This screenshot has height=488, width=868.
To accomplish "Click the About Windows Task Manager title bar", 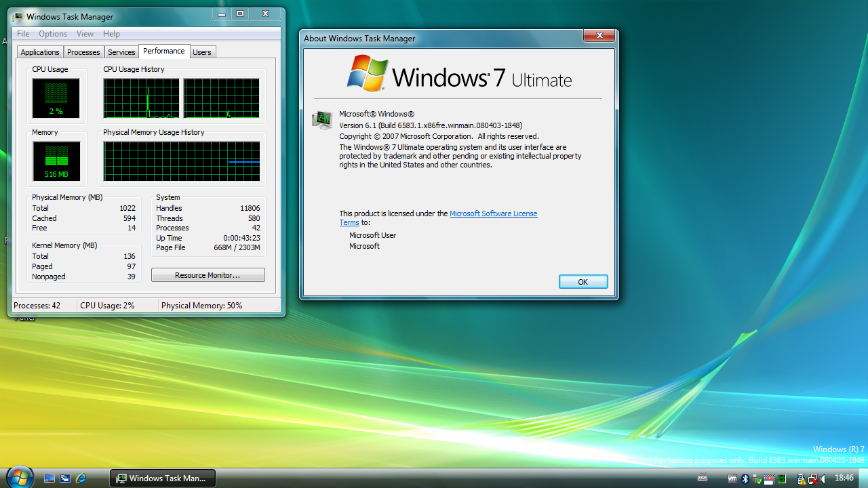I will (x=441, y=38).
